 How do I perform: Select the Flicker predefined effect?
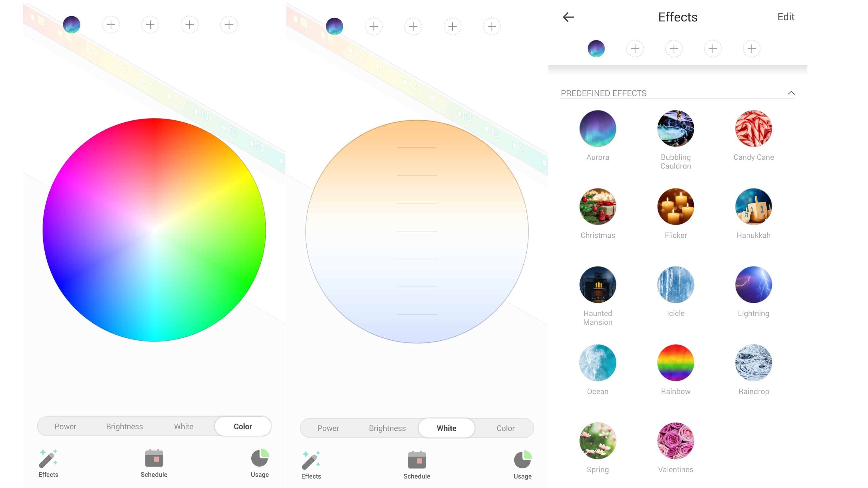coord(676,207)
